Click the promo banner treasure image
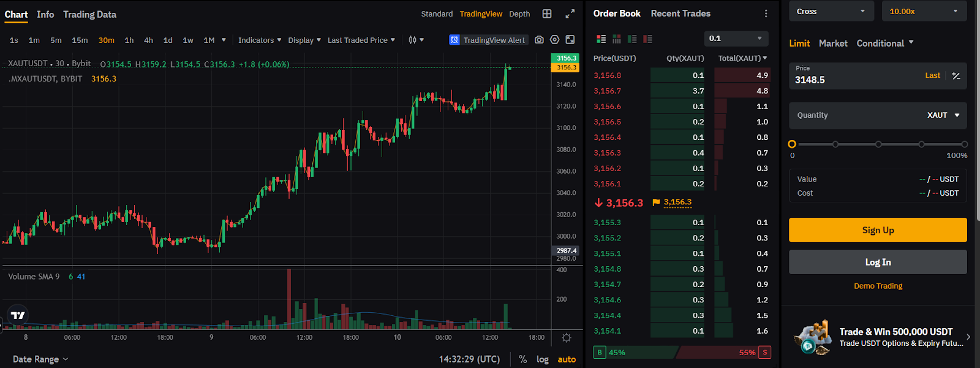This screenshot has width=980, height=368. (813, 337)
